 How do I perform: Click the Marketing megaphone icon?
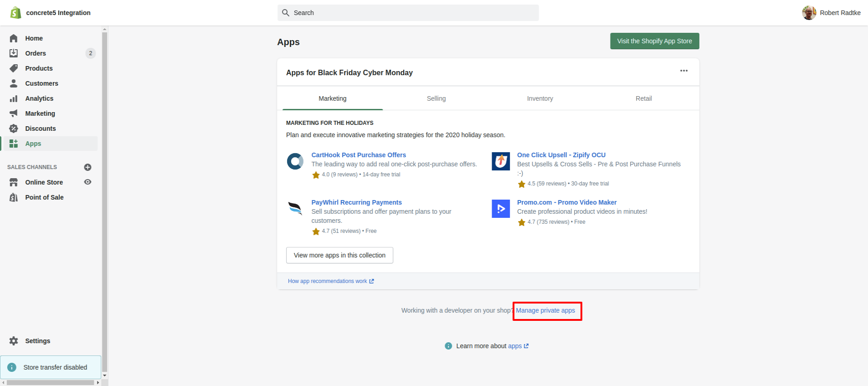click(14, 113)
